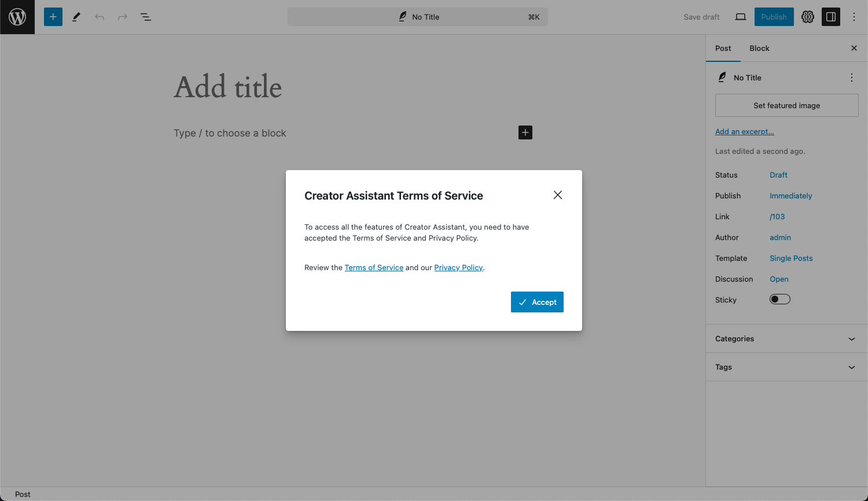Publish the post
This screenshot has width=868, height=501.
[774, 17]
